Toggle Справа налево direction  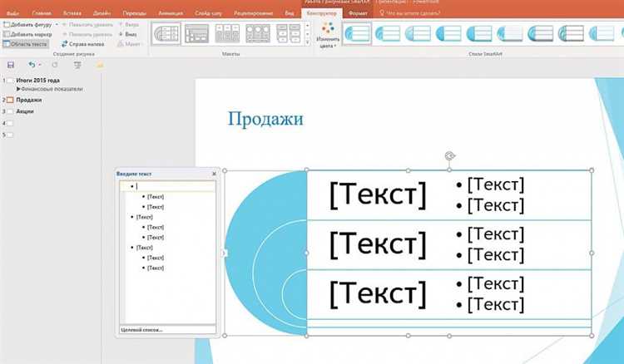(x=82, y=44)
